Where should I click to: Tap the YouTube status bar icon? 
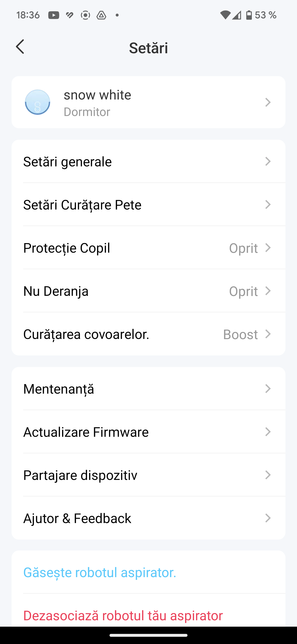[54, 15]
